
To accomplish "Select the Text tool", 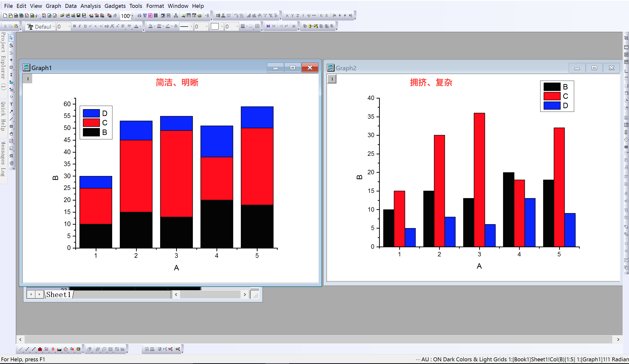I will click(x=11, y=104).
